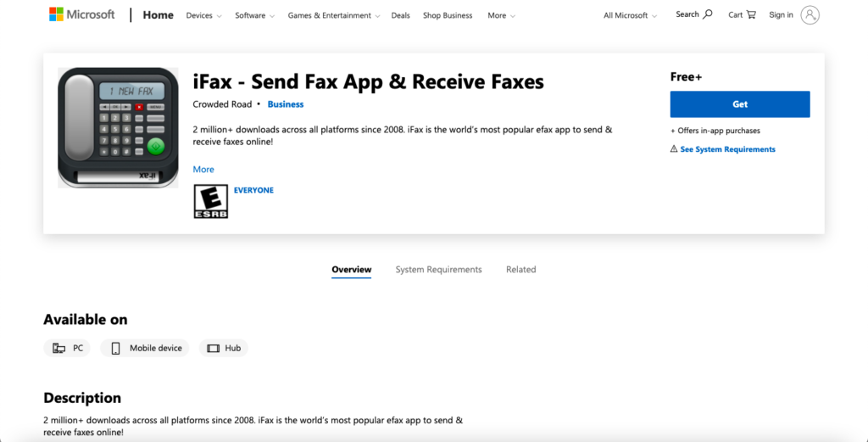Open the See System Requirements link
This screenshot has width=868, height=442.
(727, 149)
